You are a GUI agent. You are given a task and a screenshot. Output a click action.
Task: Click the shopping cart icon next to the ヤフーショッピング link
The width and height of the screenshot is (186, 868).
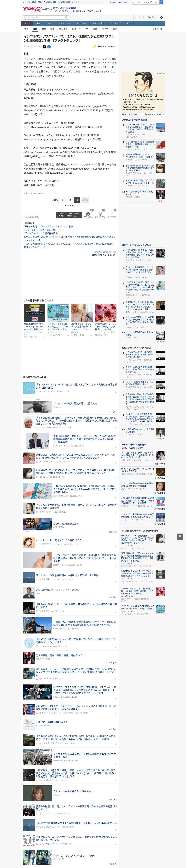tap(63, 11)
